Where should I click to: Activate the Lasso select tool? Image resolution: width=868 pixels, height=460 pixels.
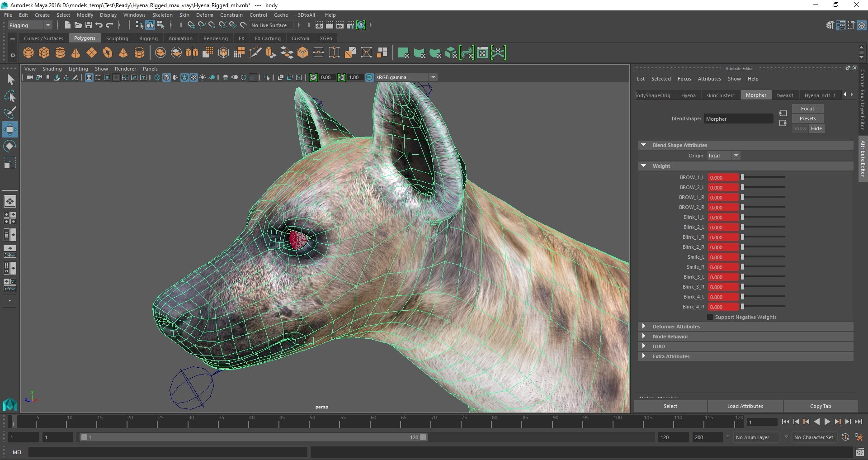pyautogui.click(x=10, y=96)
